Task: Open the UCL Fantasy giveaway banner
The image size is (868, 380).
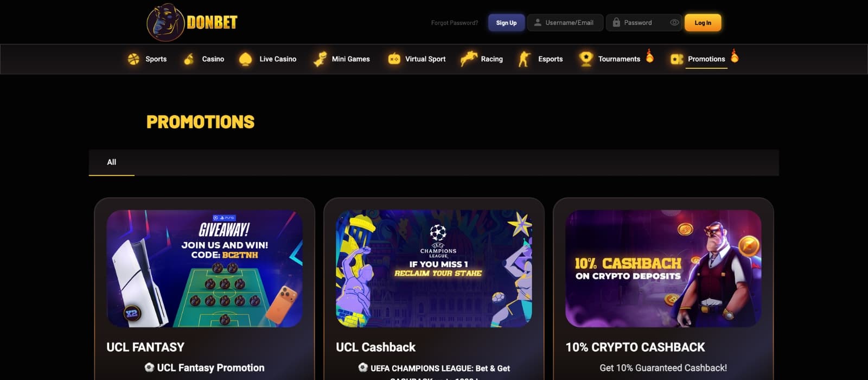Action: point(205,269)
